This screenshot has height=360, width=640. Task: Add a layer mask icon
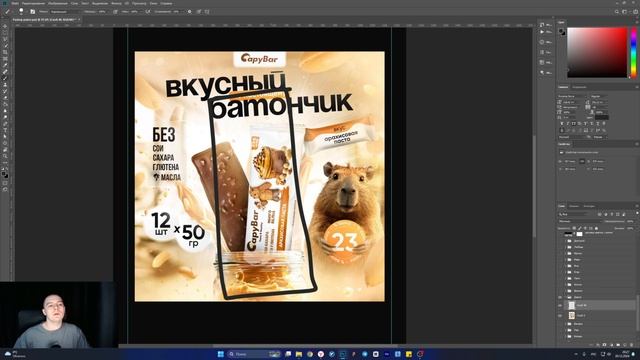pyautogui.click(x=604, y=345)
